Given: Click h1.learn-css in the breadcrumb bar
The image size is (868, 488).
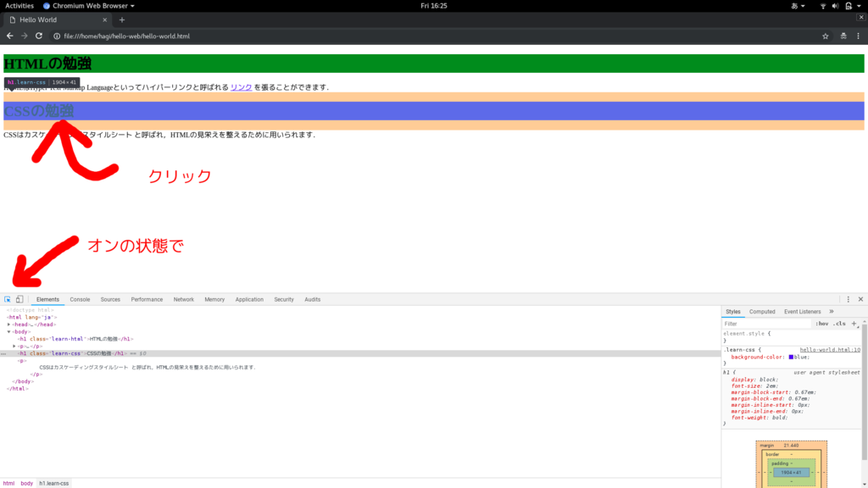Looking at the screenshot, I should (53, 484).
